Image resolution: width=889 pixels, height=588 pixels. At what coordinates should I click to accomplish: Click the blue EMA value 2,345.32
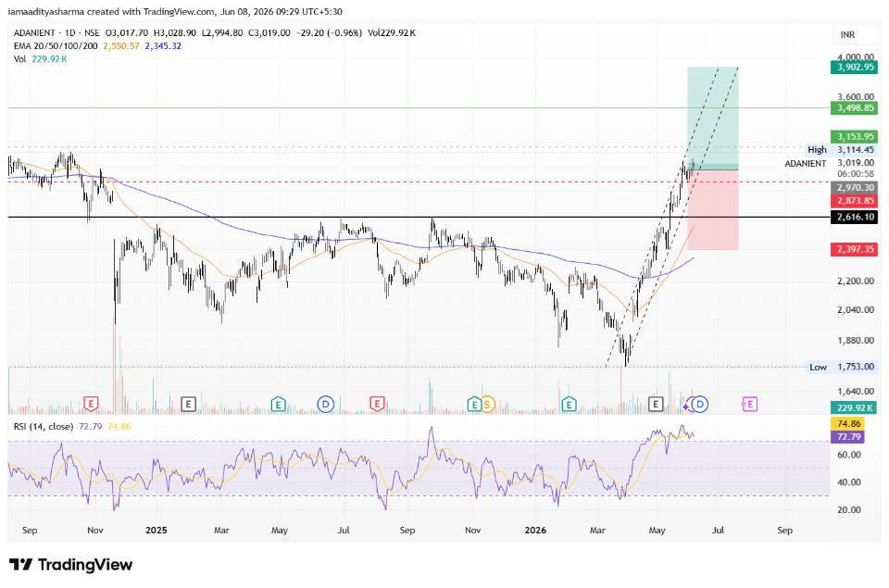[x=163, y=46]
